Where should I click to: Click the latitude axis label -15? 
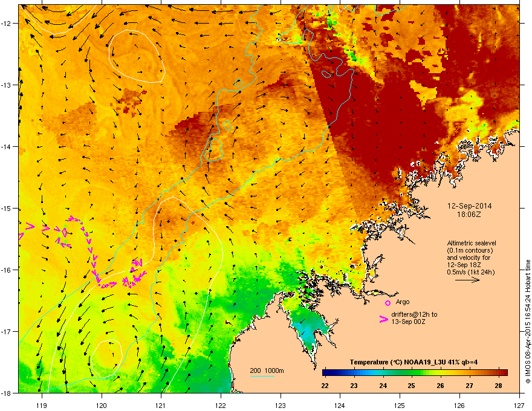tap(6, 208)
